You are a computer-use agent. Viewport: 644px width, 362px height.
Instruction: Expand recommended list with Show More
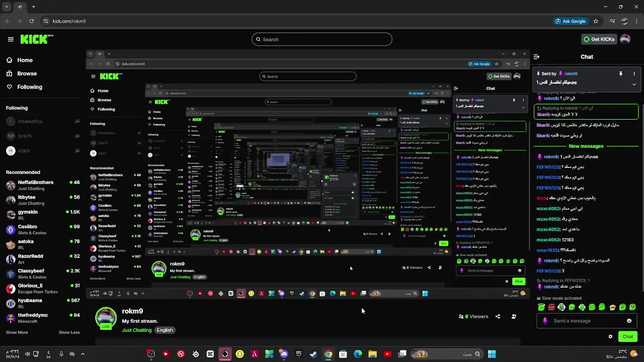(x=17, y=332)
